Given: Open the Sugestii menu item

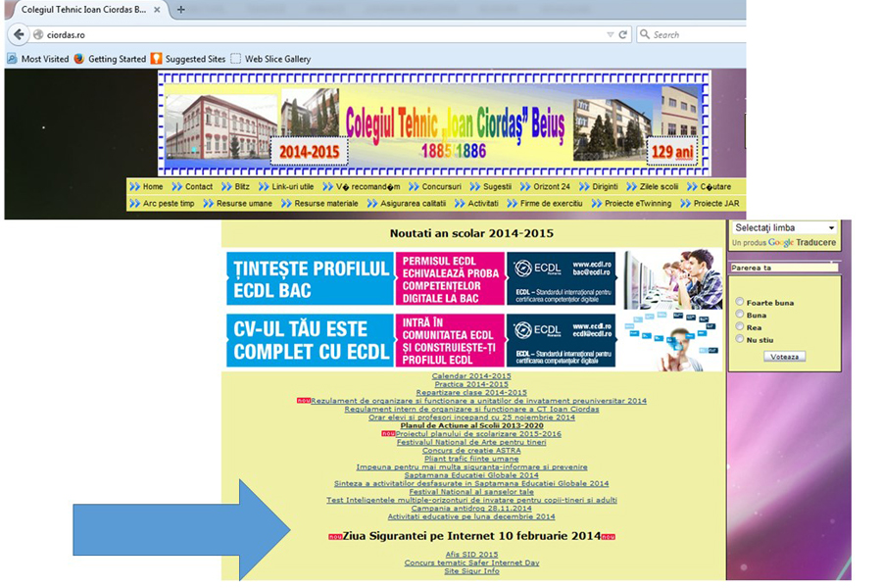Looking at the screenshot, I should click(x=491, y=187).
